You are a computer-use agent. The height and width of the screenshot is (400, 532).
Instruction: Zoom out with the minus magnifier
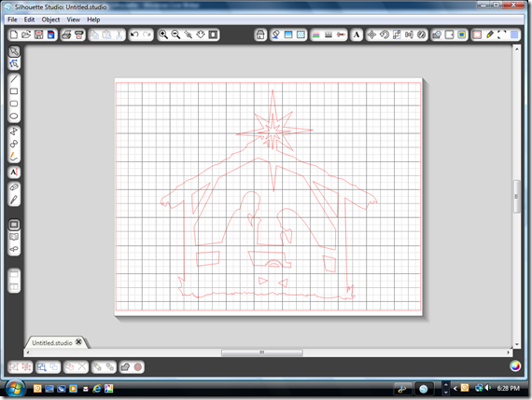tap(175, 34)
